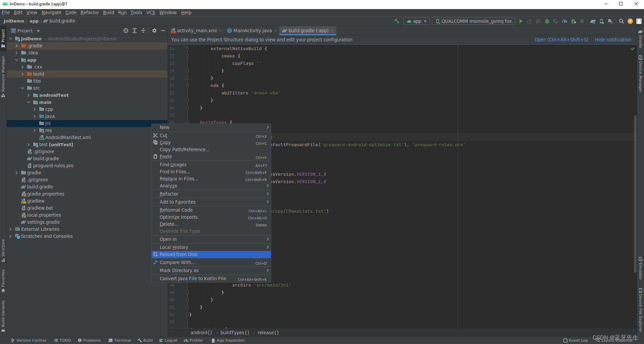Open the app run configuration dropdown
The width and height of the screenshot is (644, 344).
pyautogui.click(x=416, y=21)
